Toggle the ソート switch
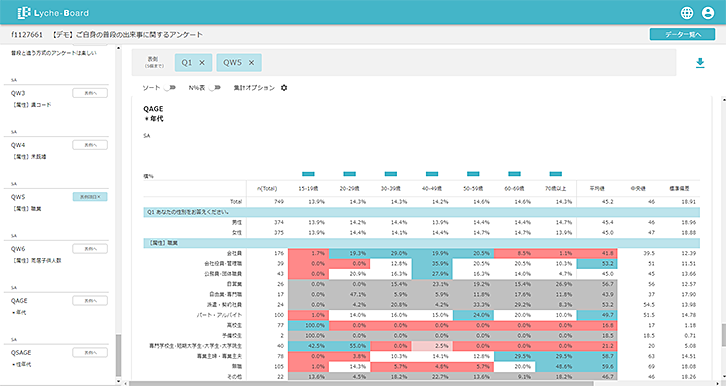 pos(169,87)
